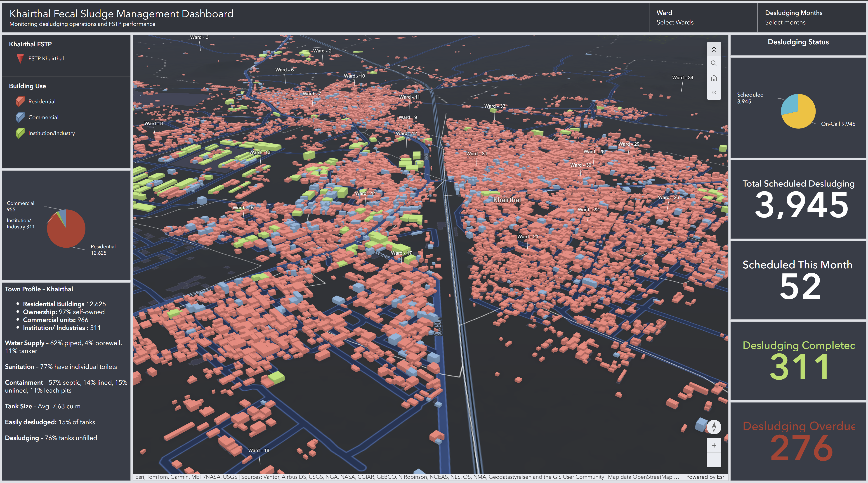This screenshot has width=868, height=483.
Task: Click the Ward - 33 map label
Action: coord(495,106)
